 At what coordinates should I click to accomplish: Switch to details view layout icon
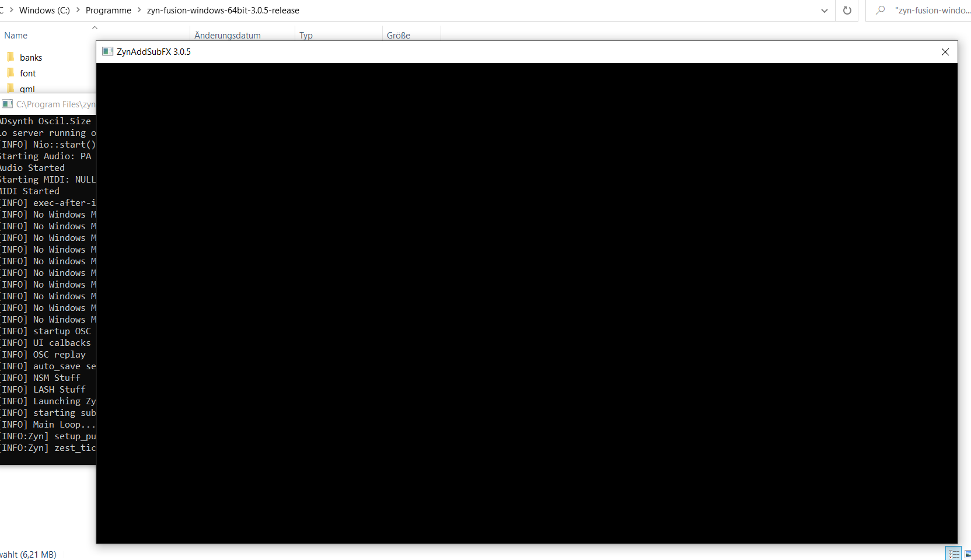[x=954, y=554]
